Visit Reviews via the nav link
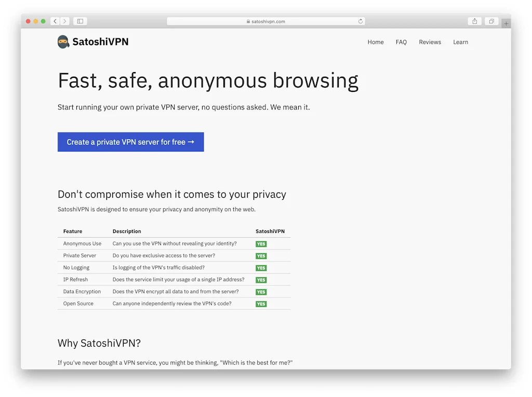This screenshot has height=397, width=532. [430, 42]
